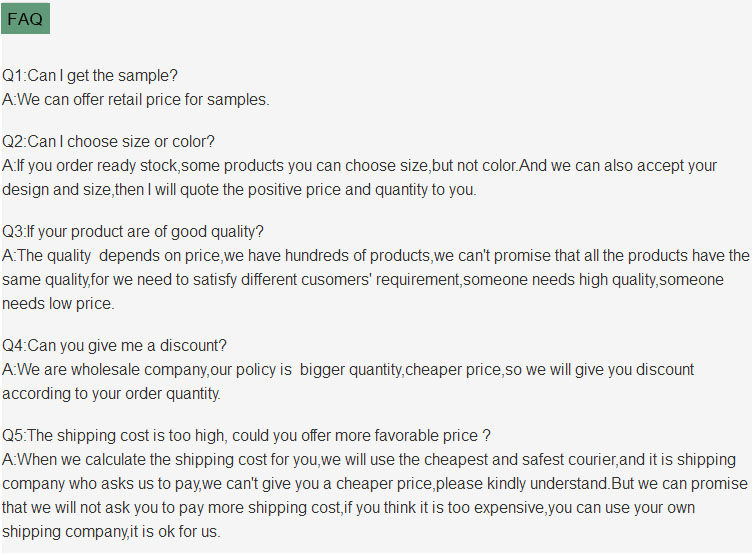Select the Q5 shipping cost question
Viewport: 754px width, 555px height.
(246, 436)
